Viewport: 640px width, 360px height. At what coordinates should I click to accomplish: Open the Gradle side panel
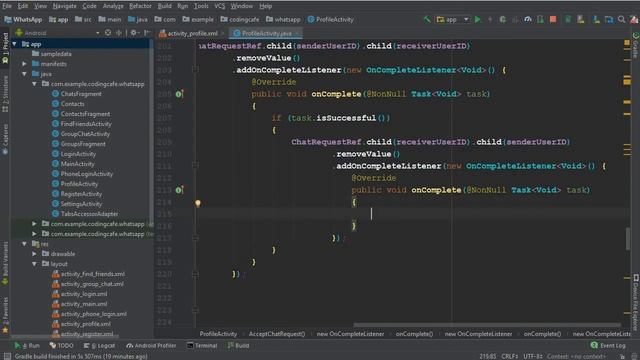636,45
